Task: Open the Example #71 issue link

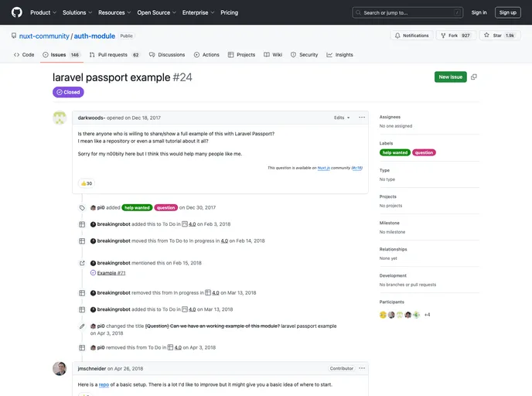Action: (x=111, y=273)
